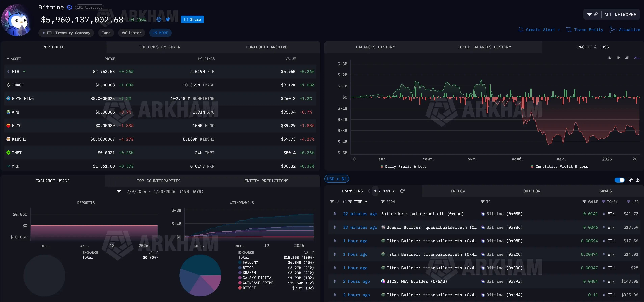Click the globe website icon
Viewport: 644px width, 302px height.
click(x=159, y=19)
